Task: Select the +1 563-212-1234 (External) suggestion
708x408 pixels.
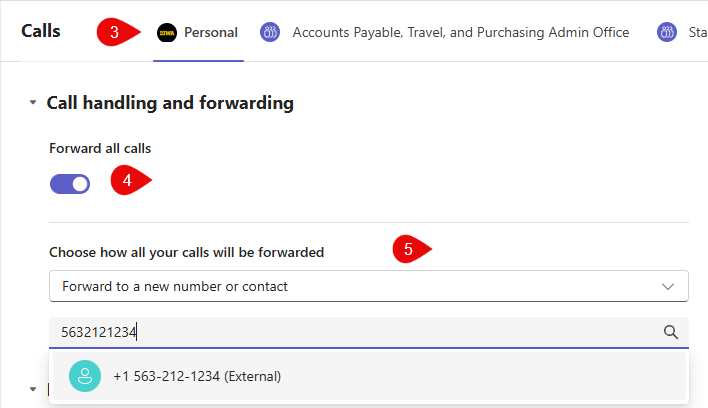Action: click(x=197, y=376)
